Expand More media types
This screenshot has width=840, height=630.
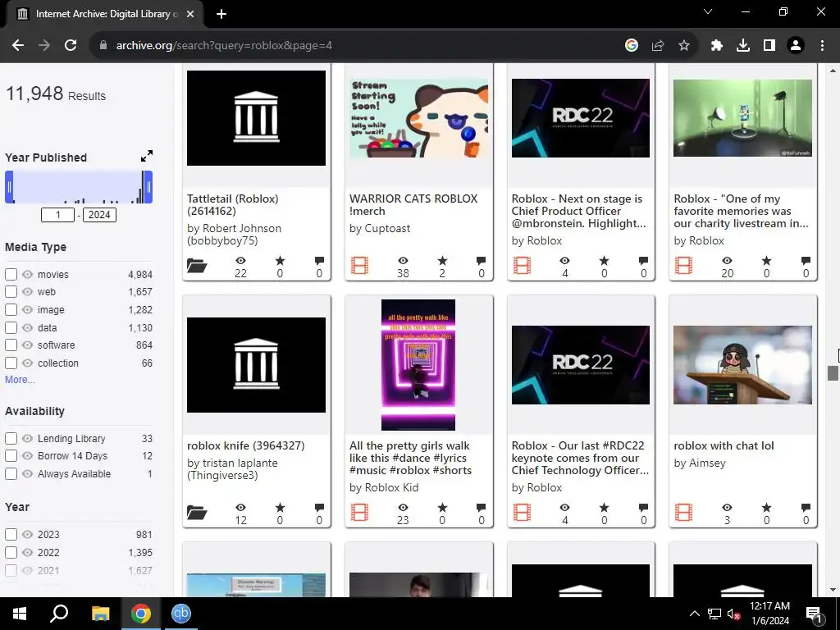coord(20,379)
